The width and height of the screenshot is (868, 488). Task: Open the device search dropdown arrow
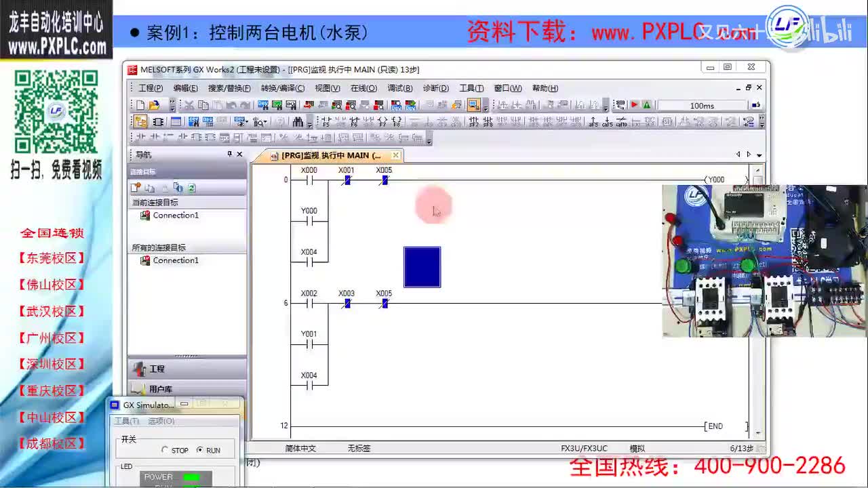265,122
